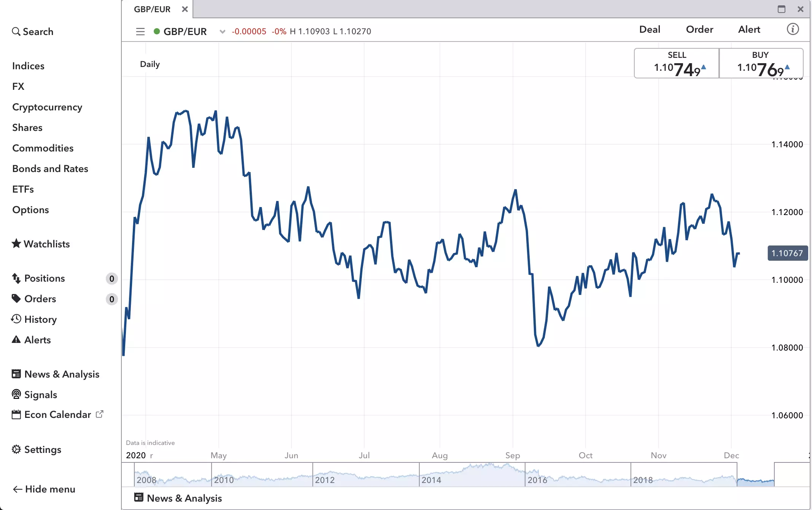Close the GBP/EUR tab
This screenshot has height=510, width=812.
tap(185, 9)
